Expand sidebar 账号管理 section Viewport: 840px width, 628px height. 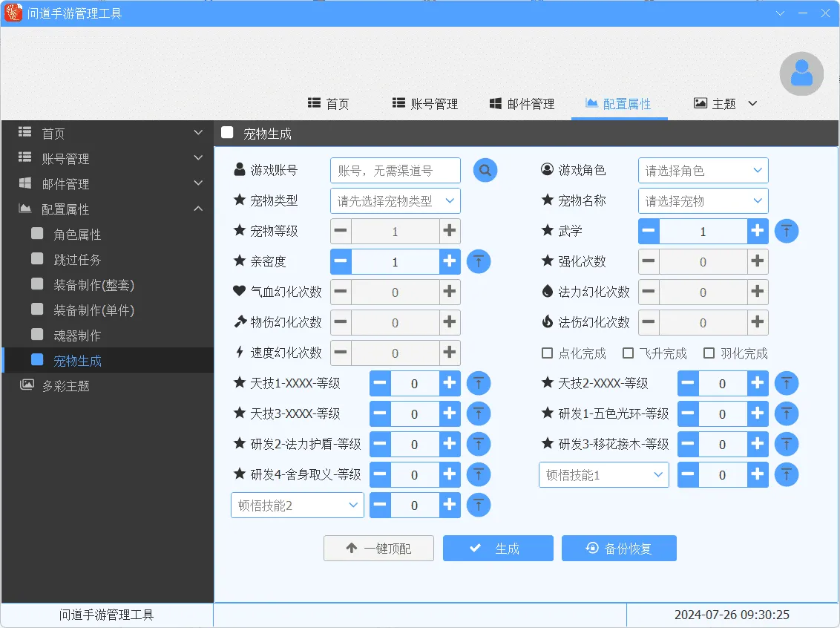107,159
